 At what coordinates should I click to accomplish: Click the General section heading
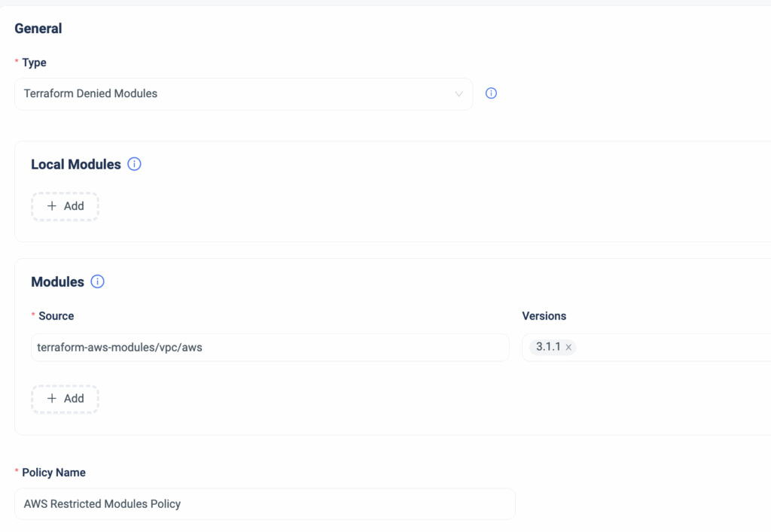(38, 29)
